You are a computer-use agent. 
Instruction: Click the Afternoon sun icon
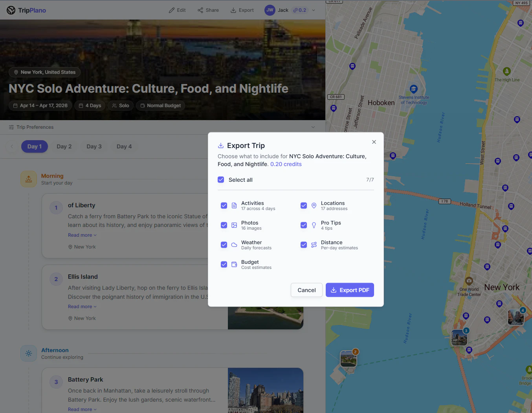point(28,353)
